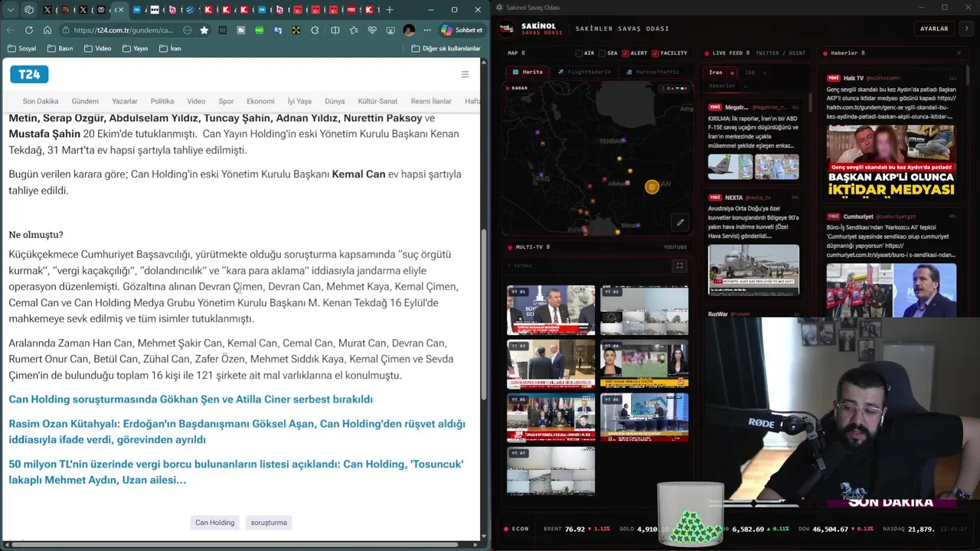Click the soruşturma tag

click(x=269, y=523)
